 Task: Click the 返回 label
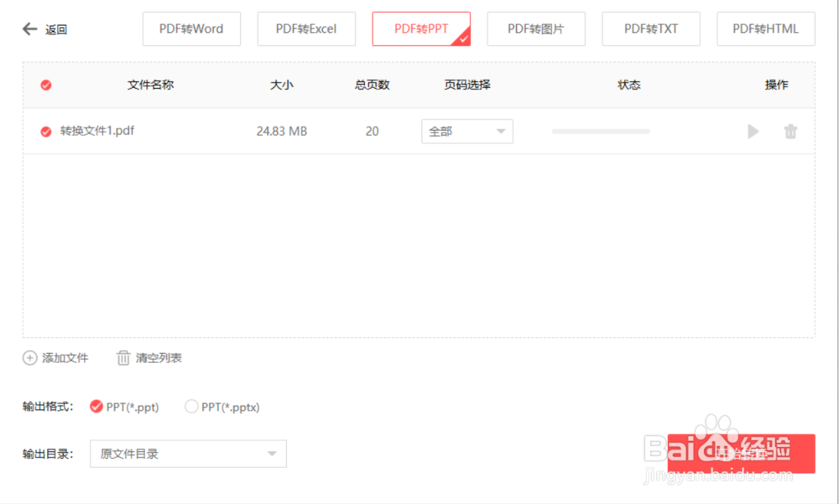[x=56, y=29]
